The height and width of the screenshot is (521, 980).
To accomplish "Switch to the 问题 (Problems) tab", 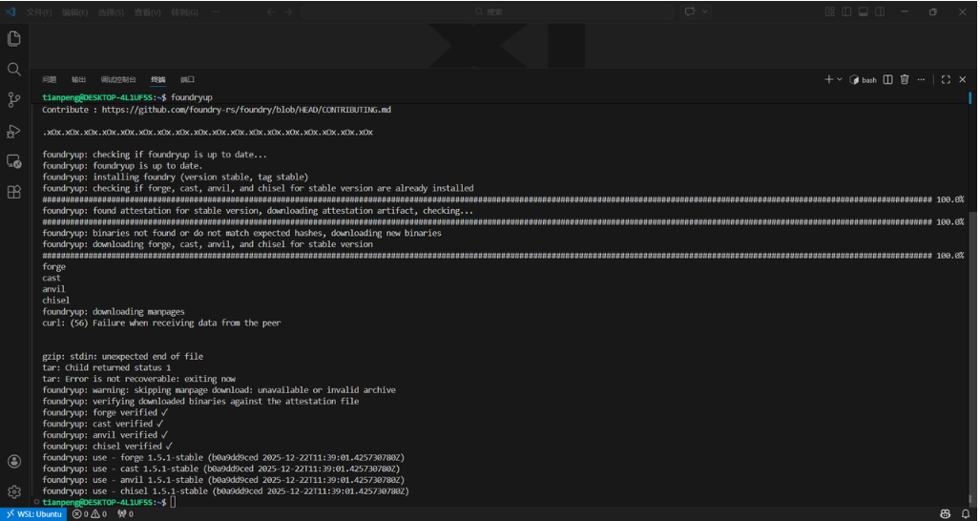I will click(50, 79).
